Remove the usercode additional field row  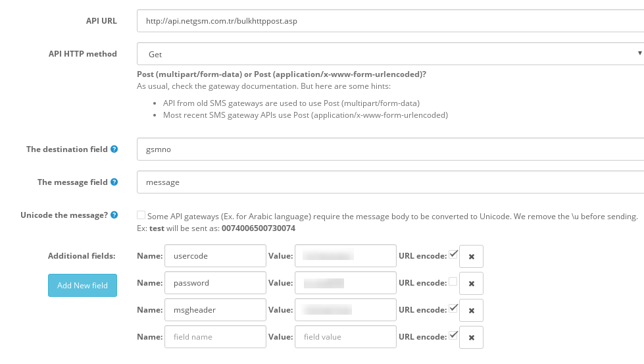tap(471, 257)
